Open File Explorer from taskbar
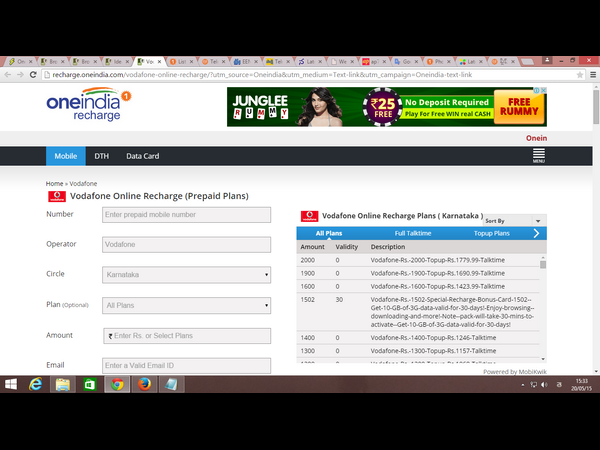 62,384
